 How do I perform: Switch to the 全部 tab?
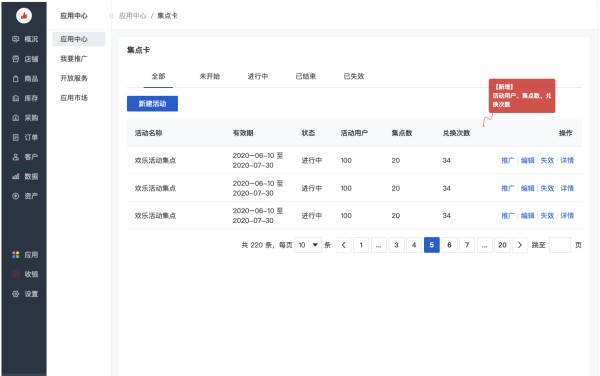(x=158, y=76)
